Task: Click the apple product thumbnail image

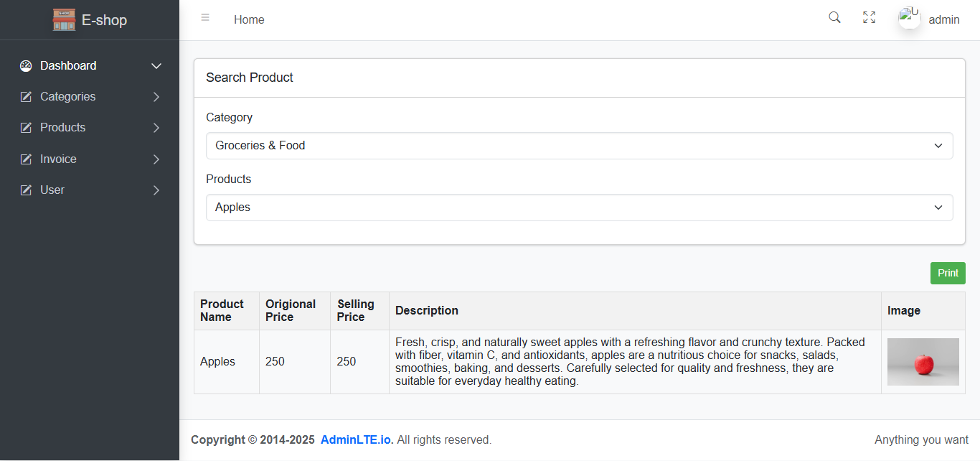Action: (x=923, y=362)
